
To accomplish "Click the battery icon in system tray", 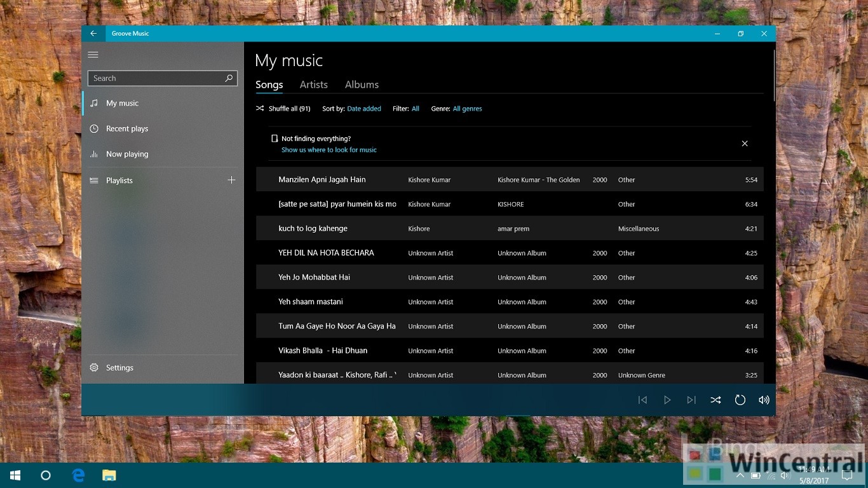I will (756, 475).
